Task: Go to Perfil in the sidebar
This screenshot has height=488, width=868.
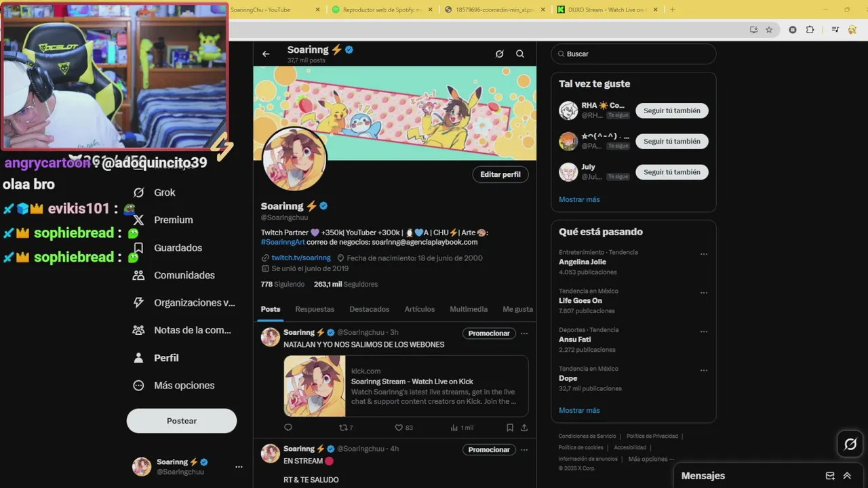Action: (156, 358)
